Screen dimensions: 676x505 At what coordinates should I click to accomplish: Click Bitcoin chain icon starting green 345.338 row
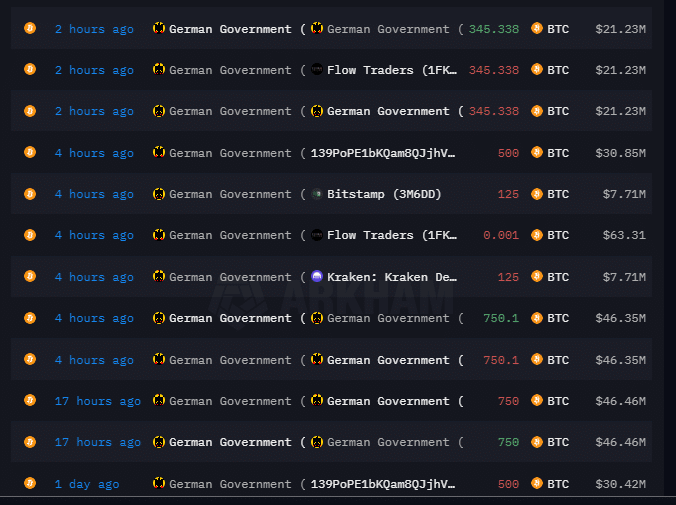[30, 28]
